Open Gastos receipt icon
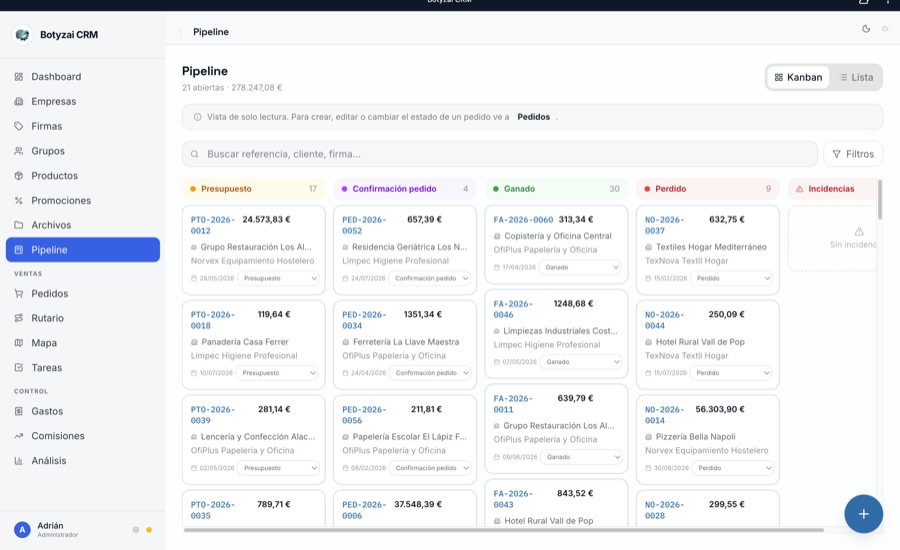This screenshot has width=900, height=550. [x=18, y=411]
